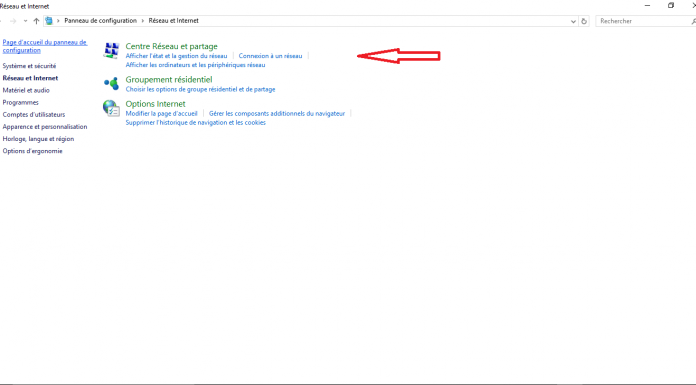The height and width of the screenshot is (385, 696).
Task: Click Gérer les composants additionnels du navigateur
Action: pyautogui.click(x=277, y=114)
